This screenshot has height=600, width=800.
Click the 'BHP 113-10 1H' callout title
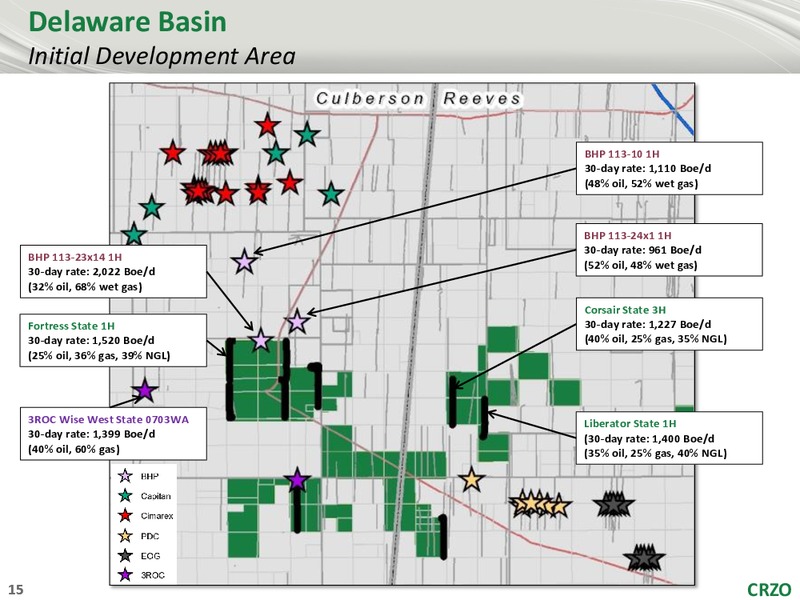[622, 154]
